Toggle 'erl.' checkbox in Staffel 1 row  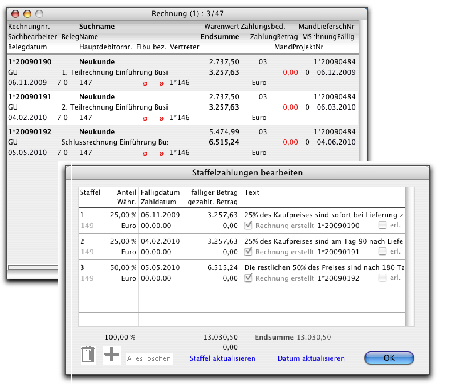(382, 225)
